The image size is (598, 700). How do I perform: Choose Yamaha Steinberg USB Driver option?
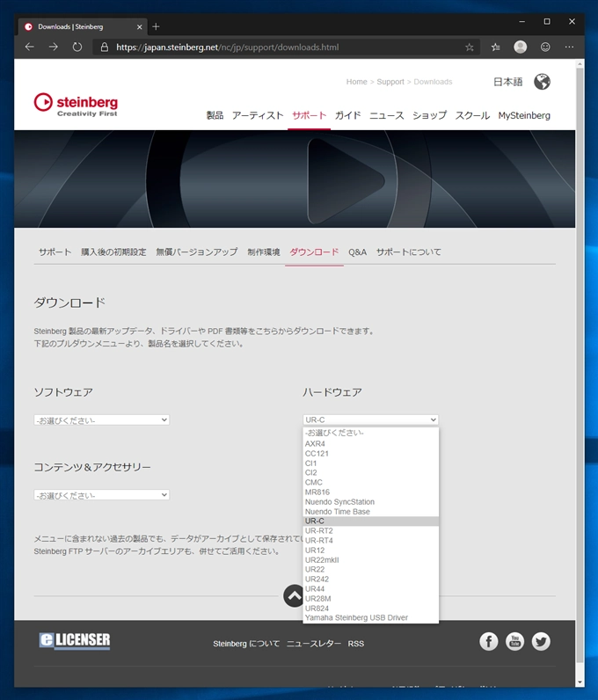click(x=371, y=618)
